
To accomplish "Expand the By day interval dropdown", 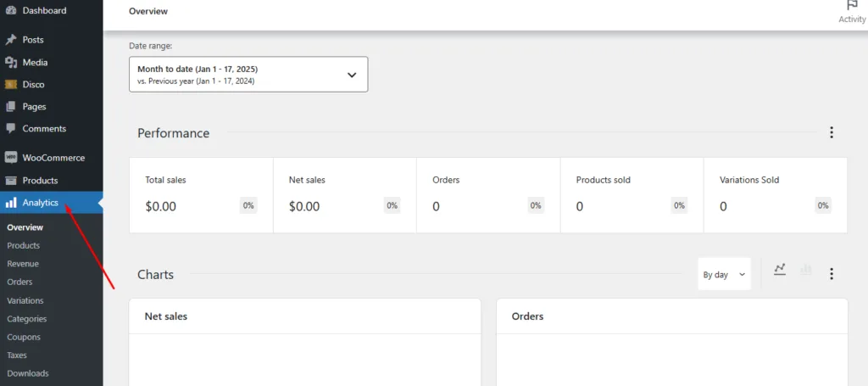I will click(724, 274).
